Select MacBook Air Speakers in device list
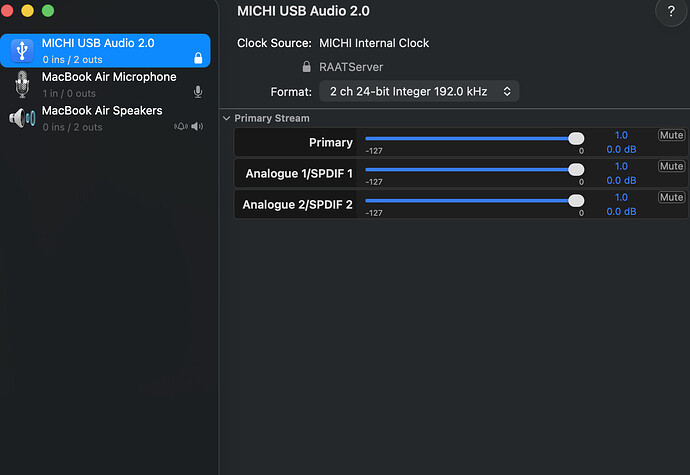This screenshot has width=690, height=475. click(106, 118)
